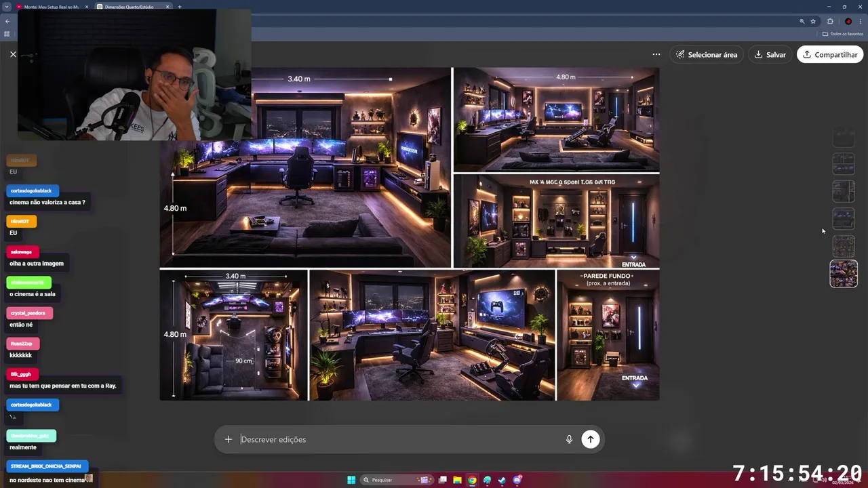
Task: Open the three-dot more options menu
Action: click(656, 54)
